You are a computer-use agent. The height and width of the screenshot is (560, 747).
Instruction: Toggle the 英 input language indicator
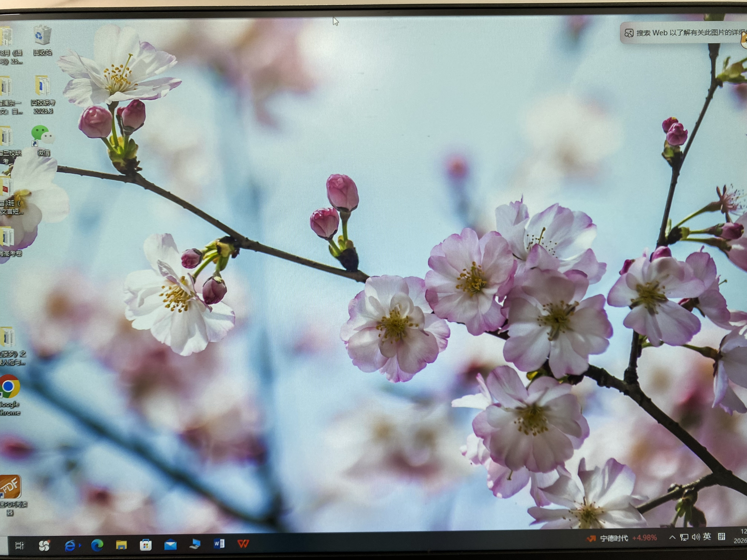pos(707,537)
